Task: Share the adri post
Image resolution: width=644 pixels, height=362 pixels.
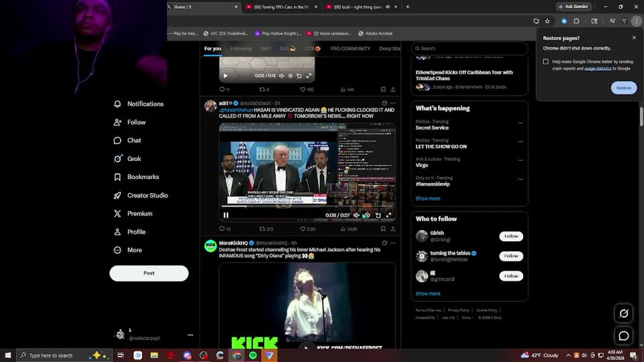Action: [x=393, y=229]
